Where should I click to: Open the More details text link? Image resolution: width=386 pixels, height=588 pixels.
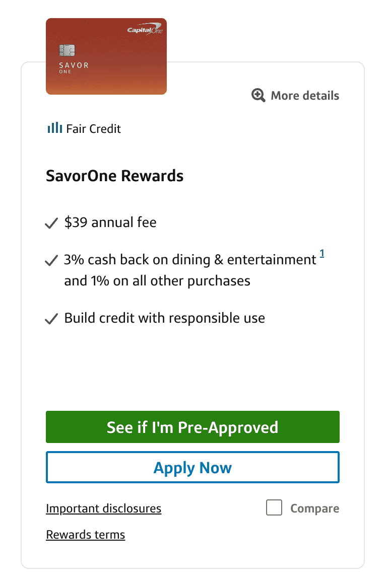coord(305,96)
